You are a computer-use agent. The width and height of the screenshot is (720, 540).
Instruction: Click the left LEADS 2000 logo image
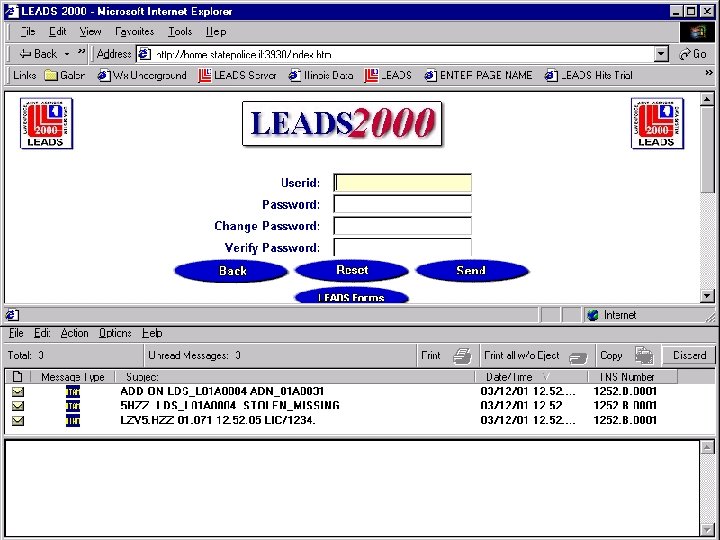(46, 123)
